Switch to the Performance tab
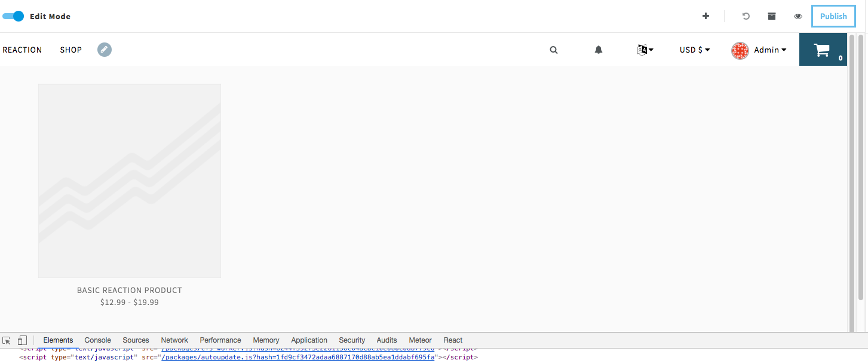This screenshot has height=363, width=868. click(220, 340)
